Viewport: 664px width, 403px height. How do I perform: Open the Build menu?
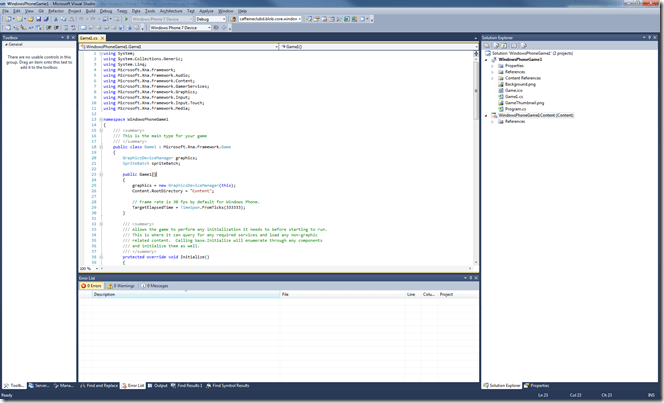(91, 11)
